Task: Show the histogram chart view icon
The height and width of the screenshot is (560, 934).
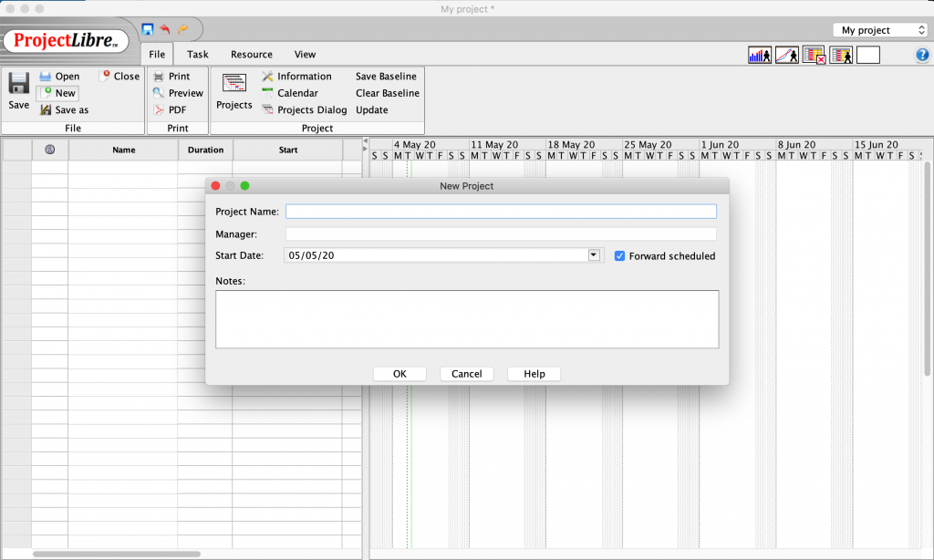Action: 759,56
